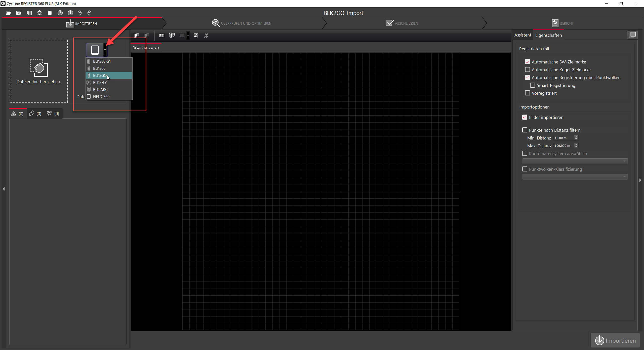Viewport: 644px width, 350px height.
Task: Open the attachments paperclip tab (0)
Action: pyautogui.click(x=35, y=114)
